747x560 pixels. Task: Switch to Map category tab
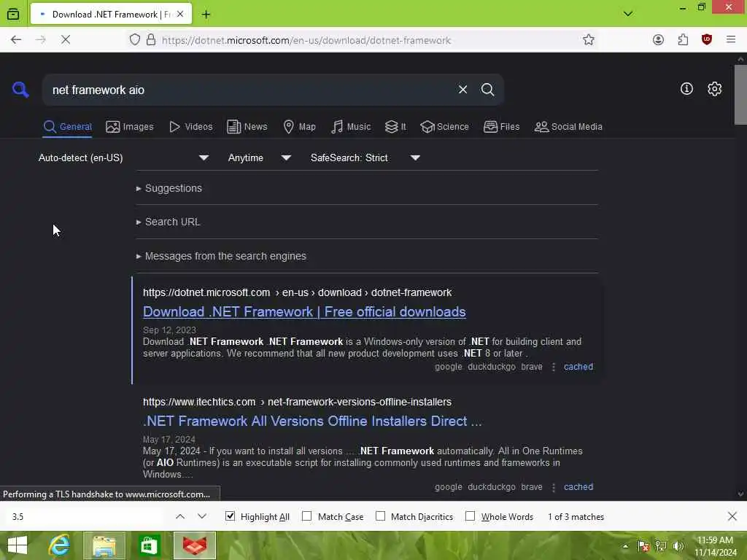click(300, 127)
